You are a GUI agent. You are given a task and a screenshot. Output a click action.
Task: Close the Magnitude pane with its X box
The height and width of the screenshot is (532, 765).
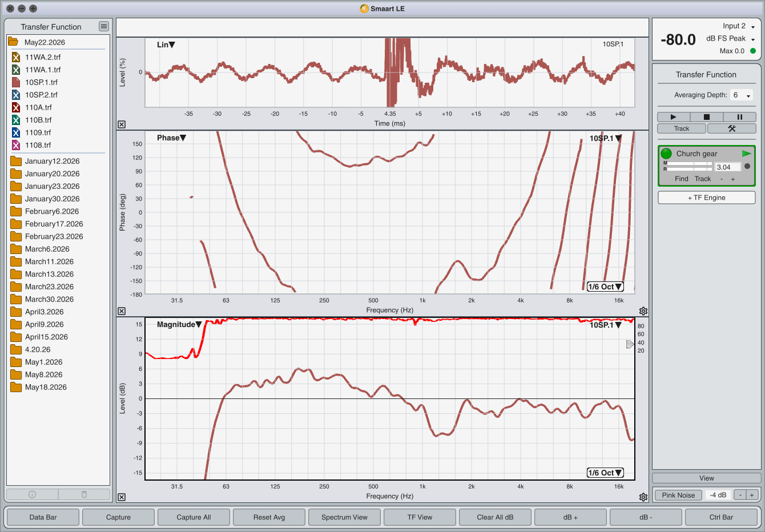pyautogui.click(x=122, y=497)
